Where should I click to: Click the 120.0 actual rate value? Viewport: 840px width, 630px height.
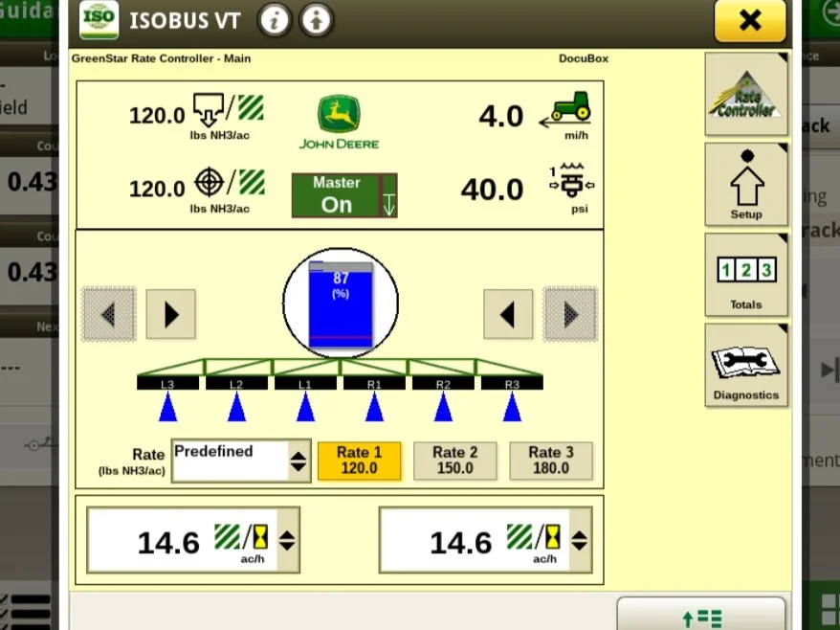(x=157, y=115)
